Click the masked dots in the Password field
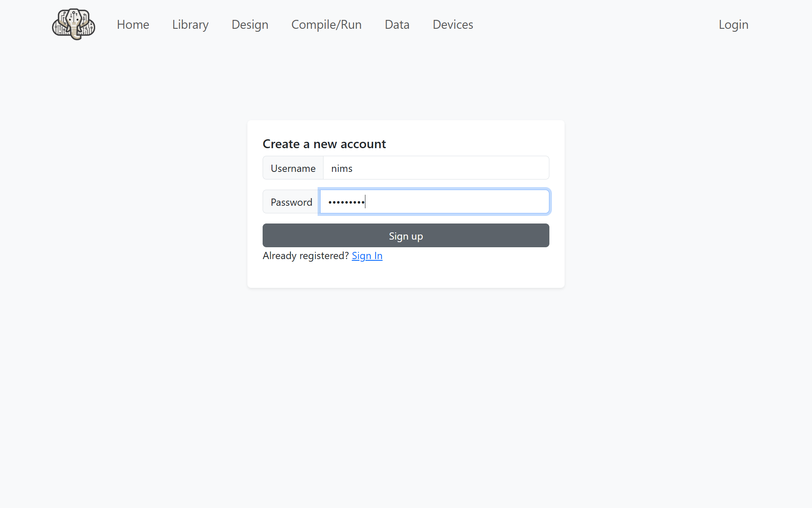Viewport: 812px width, 508px height. [x=346, y=202]
